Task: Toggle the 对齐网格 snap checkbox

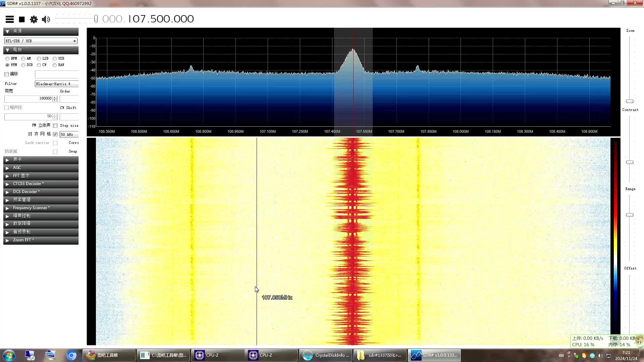Action: coord(55,134)
